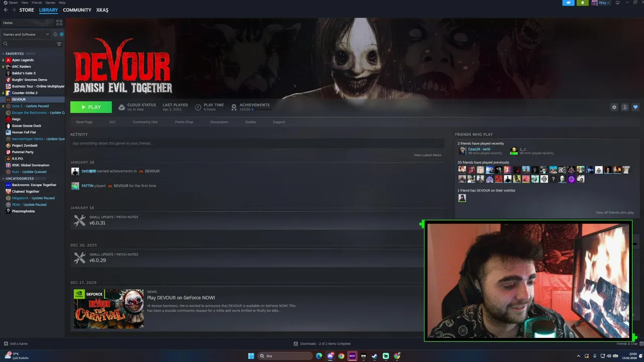
Task: Open Community Hub link
Action: coord(145,122)
